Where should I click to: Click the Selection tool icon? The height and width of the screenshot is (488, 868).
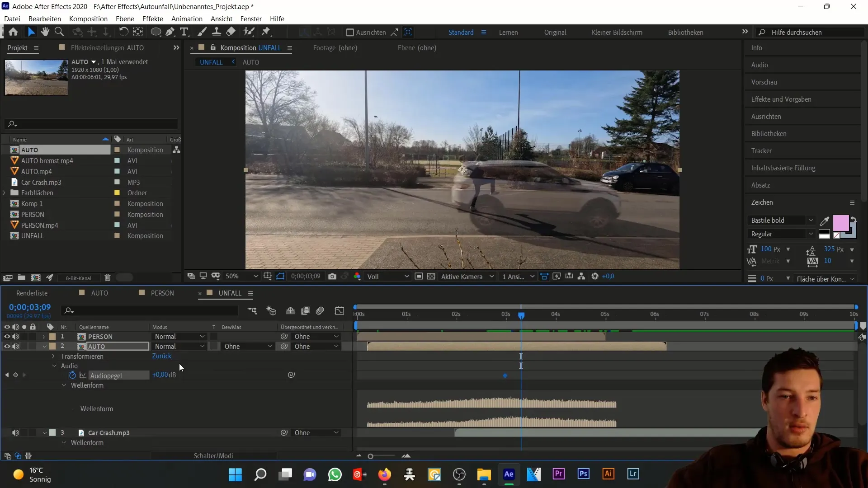click(x=30, y=32)
